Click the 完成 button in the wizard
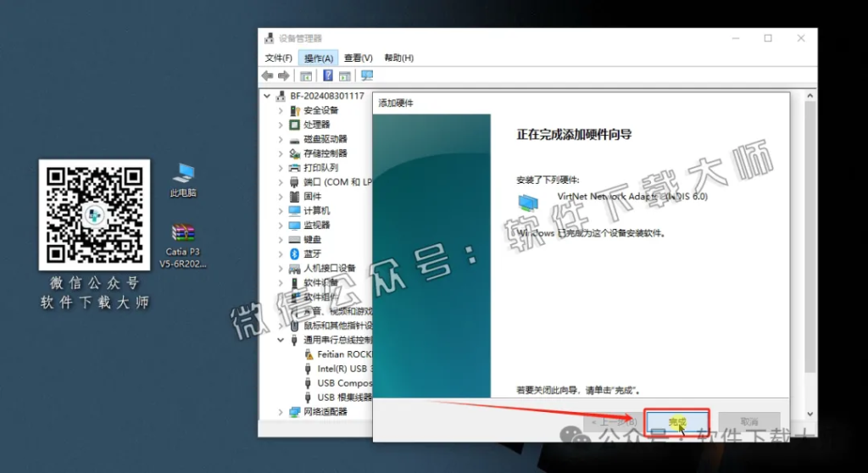Screen dimensions: 868x473 pos(677,422)
